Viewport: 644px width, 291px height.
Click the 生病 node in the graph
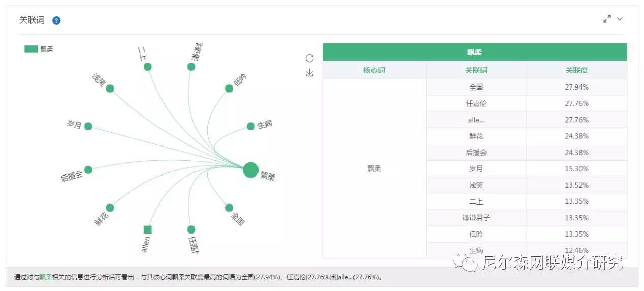point(251,126)
